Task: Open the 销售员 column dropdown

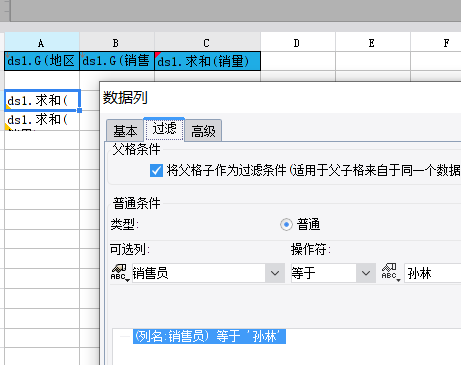Action: click(x=275, y=273)
